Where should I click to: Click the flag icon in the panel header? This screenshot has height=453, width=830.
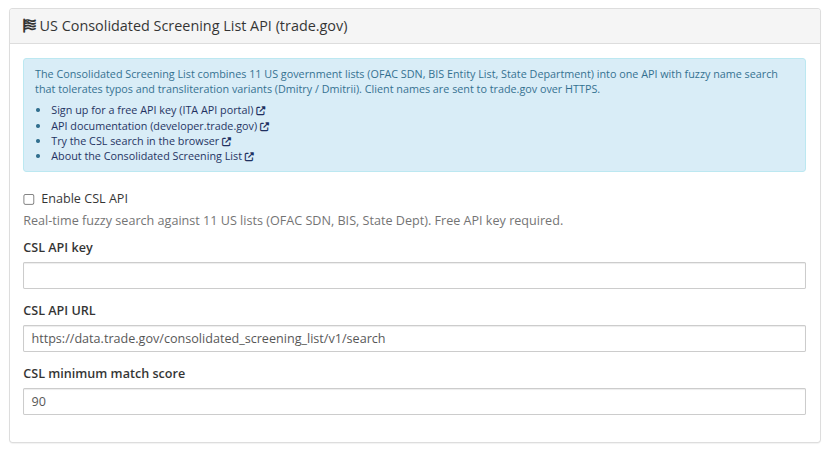tap(30, 26)
